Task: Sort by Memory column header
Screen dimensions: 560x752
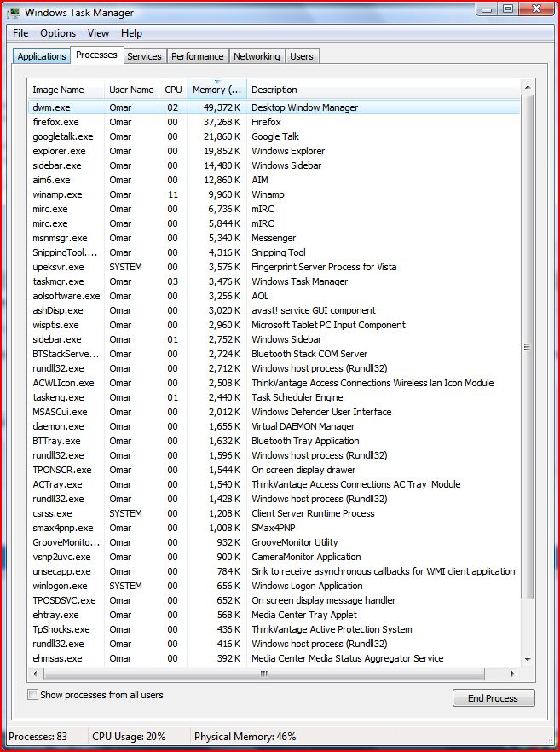Action: click(x=216, y=90)
